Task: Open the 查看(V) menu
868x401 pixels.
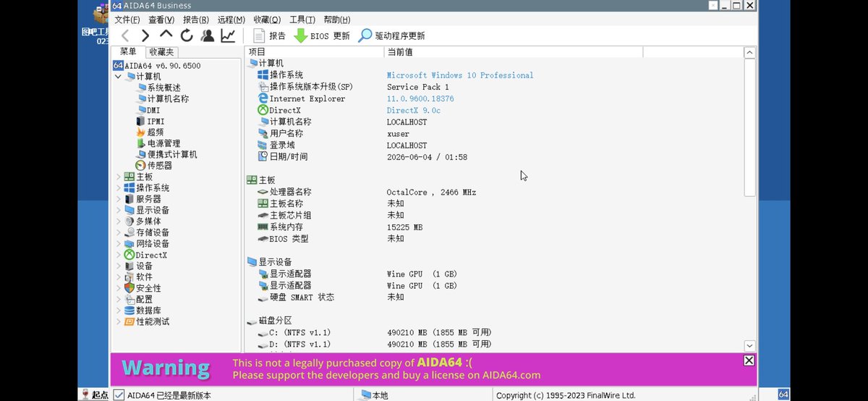Action: point(161,20)
